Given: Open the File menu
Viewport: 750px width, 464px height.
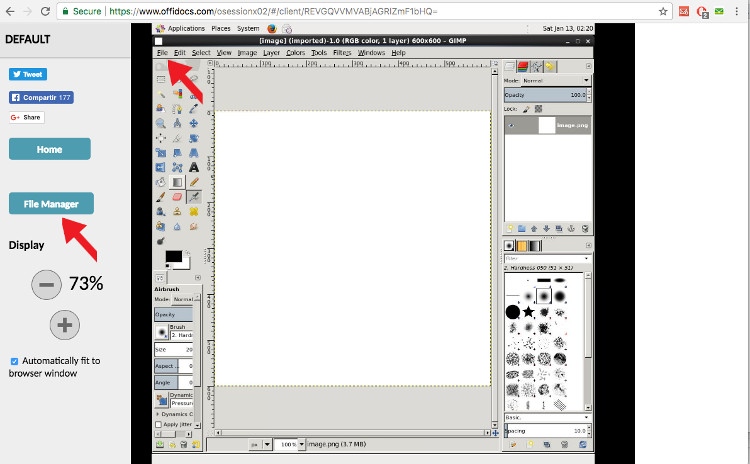Looking at the screenshot, I should (x=161, y=52).
